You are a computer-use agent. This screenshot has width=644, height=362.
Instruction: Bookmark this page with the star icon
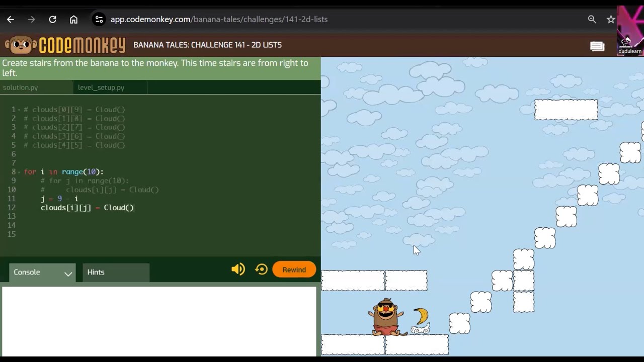pos(611,19)
